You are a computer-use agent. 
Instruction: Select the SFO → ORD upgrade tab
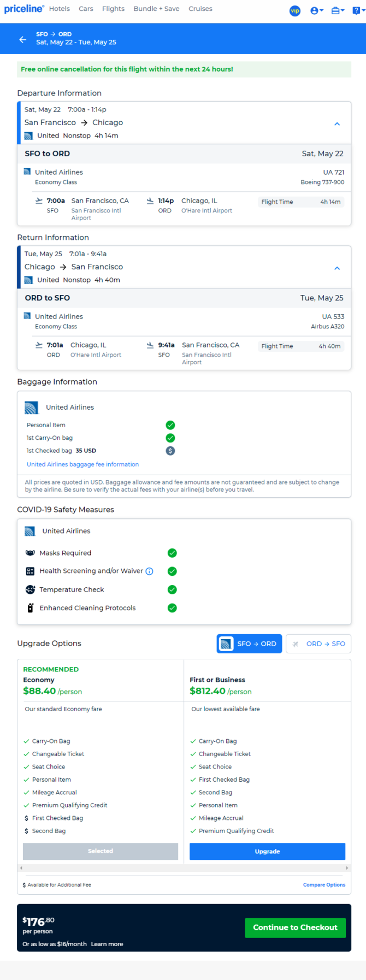point(250,644)
